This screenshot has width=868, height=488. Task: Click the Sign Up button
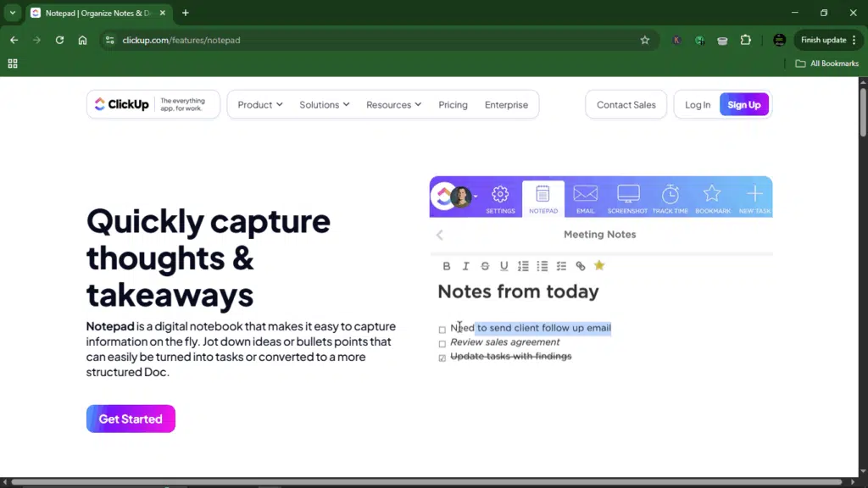744,104
